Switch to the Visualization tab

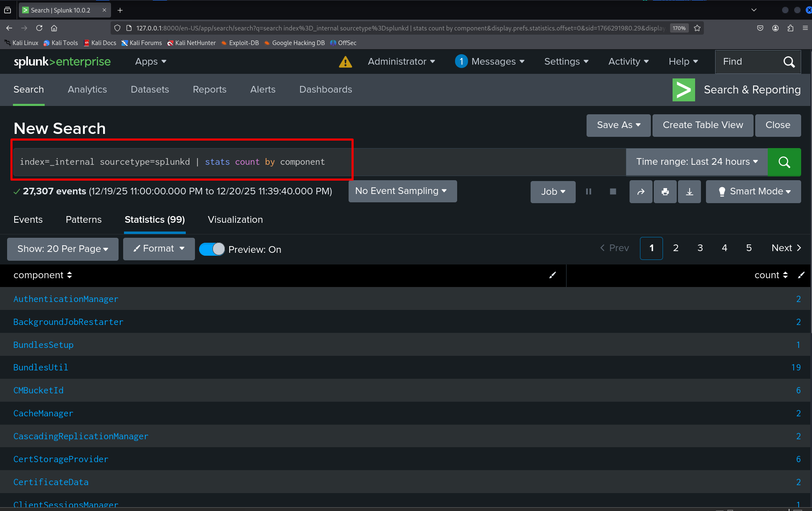(235, 219)
